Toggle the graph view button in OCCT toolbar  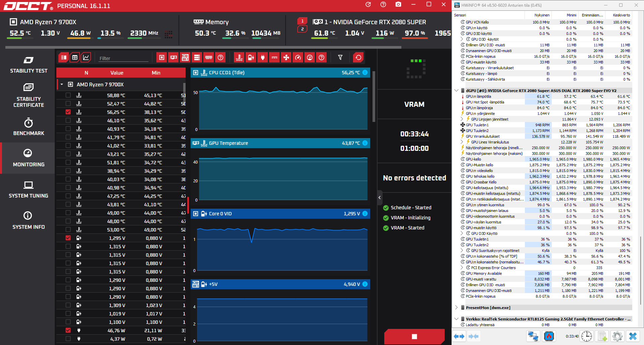pyautogui.click(x=86, y=57)
